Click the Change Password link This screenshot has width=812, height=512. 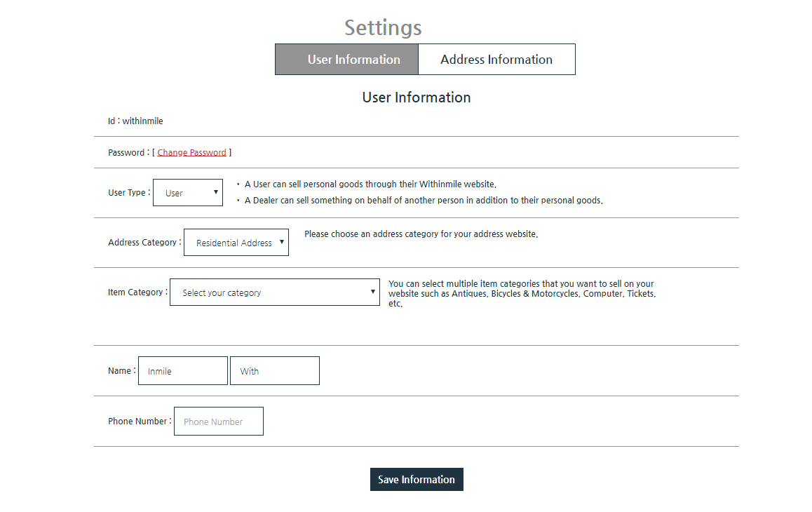[x=191, y=152]
